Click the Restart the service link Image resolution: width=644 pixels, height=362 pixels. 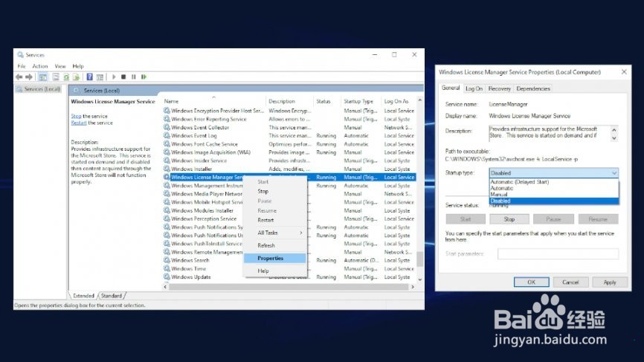[79, 123]
